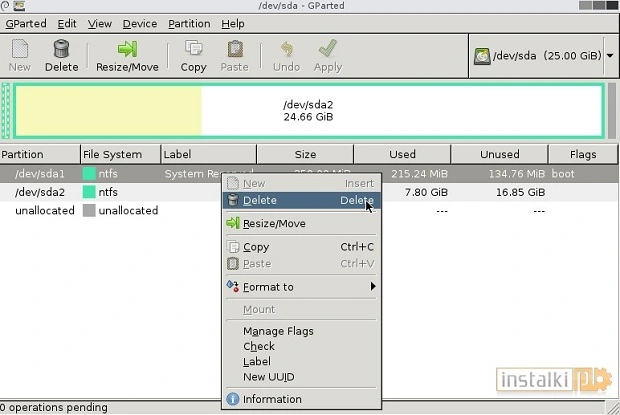Click the Apply checkmark toolbar icon
This screenshot has width=620, height=415.
click(x=327, y=49)
